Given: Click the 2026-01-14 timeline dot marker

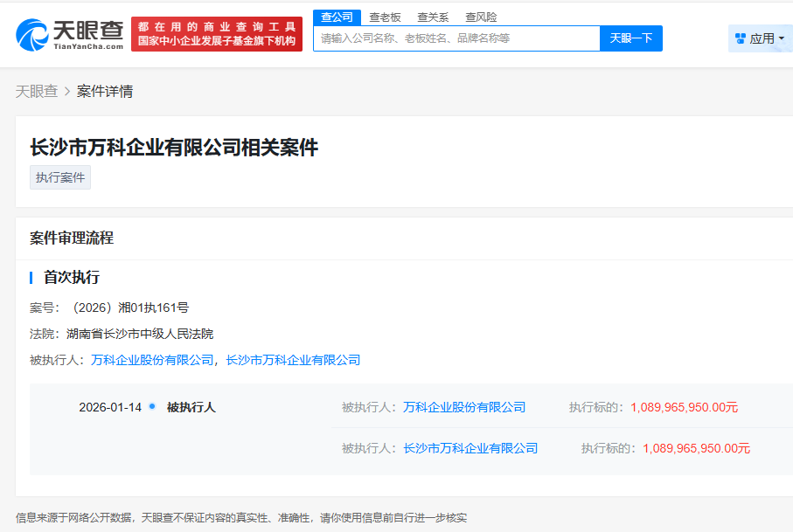Looking at the screenshot, I should point(152,406).
